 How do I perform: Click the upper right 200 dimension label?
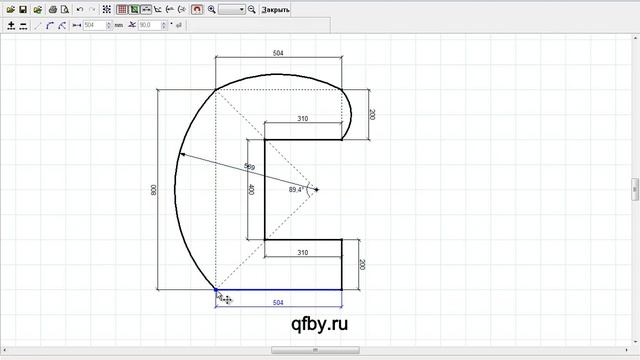371,114
